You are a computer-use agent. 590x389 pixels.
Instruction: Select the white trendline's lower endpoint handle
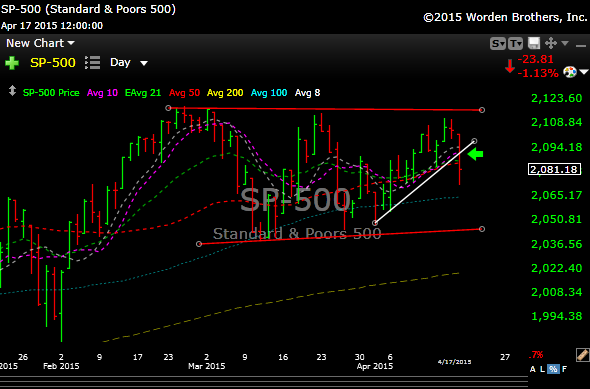pyautogui.click(x=375, y=223)
